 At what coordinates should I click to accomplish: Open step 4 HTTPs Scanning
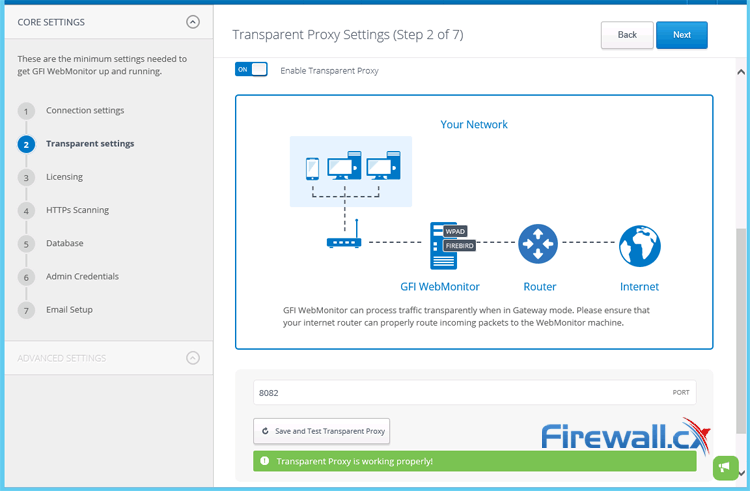77,210
